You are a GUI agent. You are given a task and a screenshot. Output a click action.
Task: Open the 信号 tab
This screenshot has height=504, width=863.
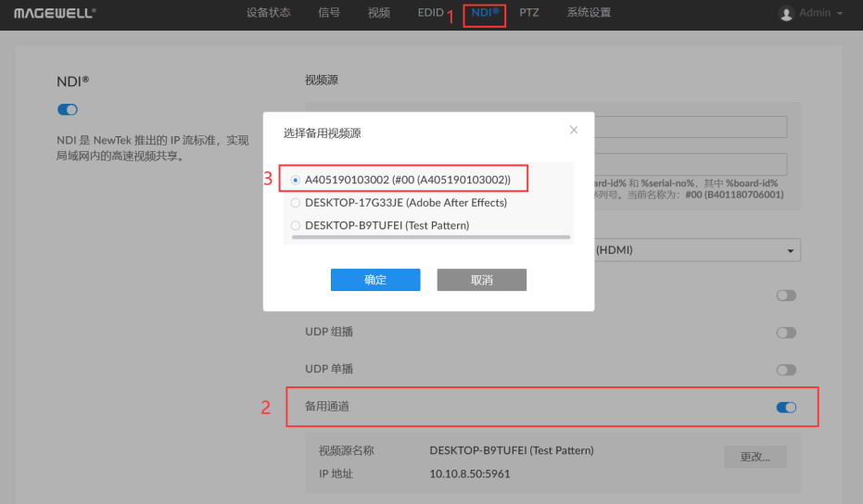click(329, 13)
